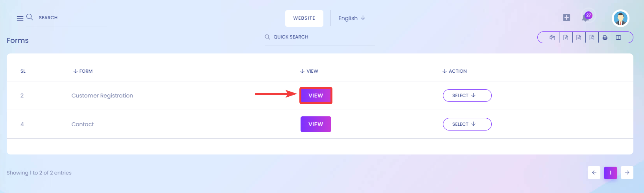Image resolution: width=644 pixels, height=193 pixels.
Task: Print the forms table
Action: pos(605,38)
